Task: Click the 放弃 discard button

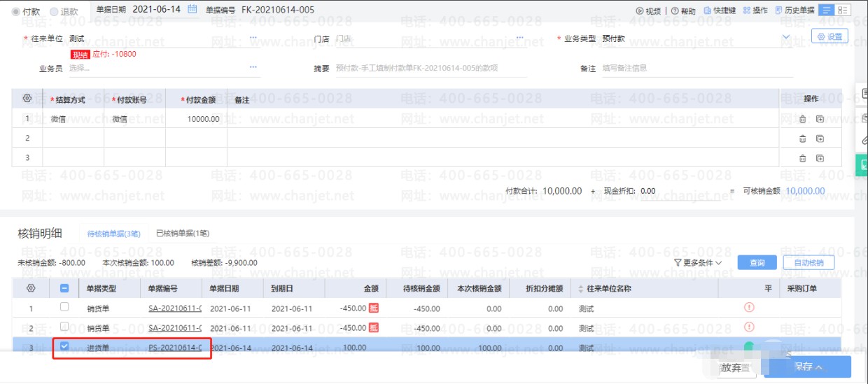Action: pyautogui.click(x=734, y=367)
